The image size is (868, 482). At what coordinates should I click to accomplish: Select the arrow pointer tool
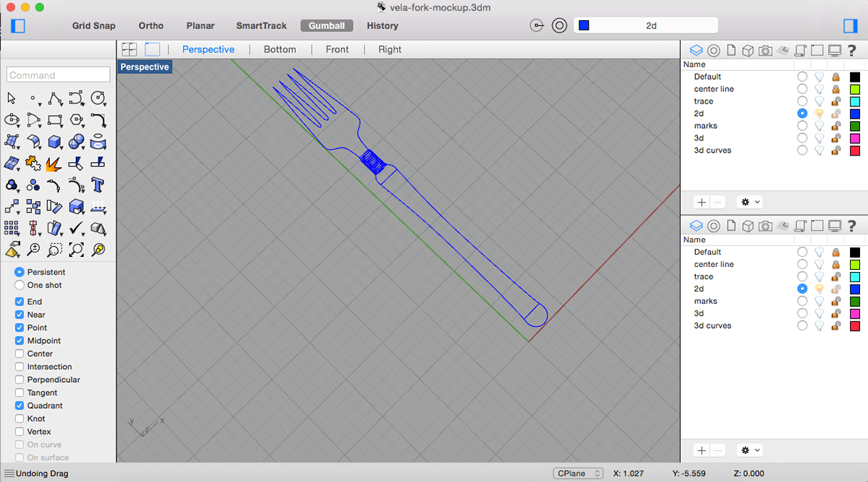click(x=12, y=98)
